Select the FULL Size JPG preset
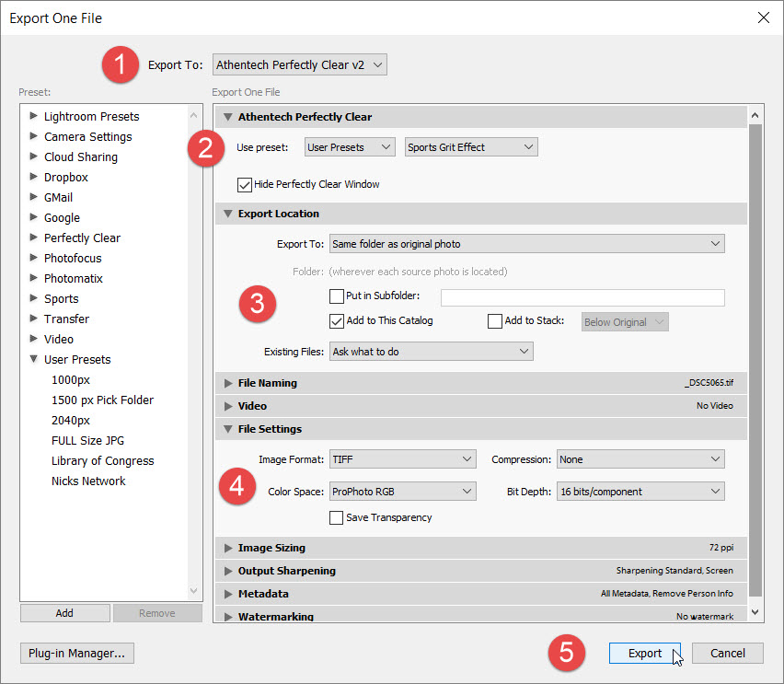The width and height of the screenshot is (784, 684). tap(88, 441)
